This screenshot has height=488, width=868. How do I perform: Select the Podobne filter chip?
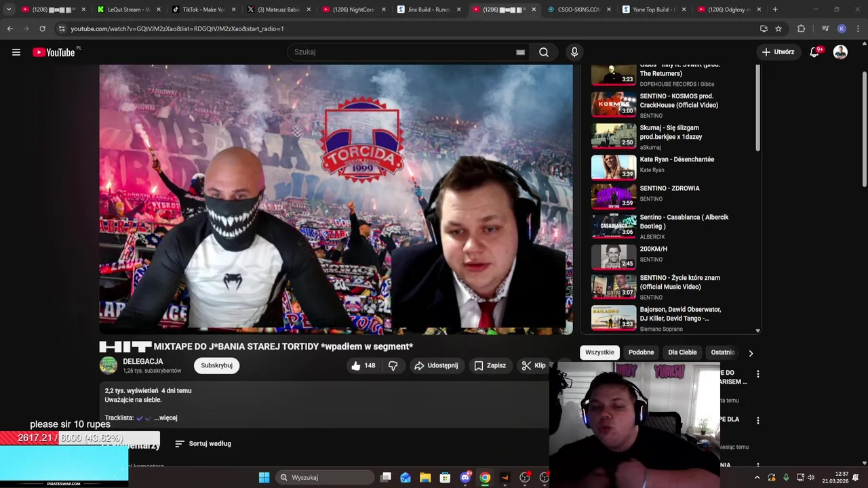pyautogui.click(x=641, y=352)
